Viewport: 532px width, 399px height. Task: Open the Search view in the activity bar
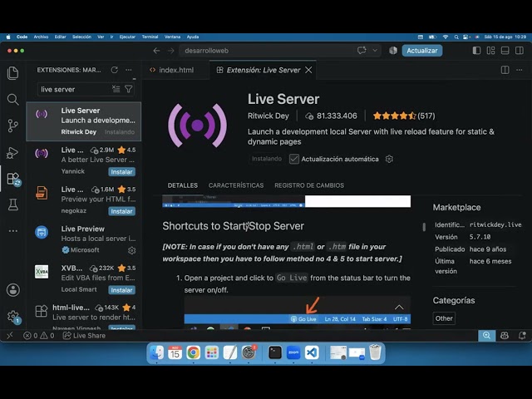click(13, 100)
